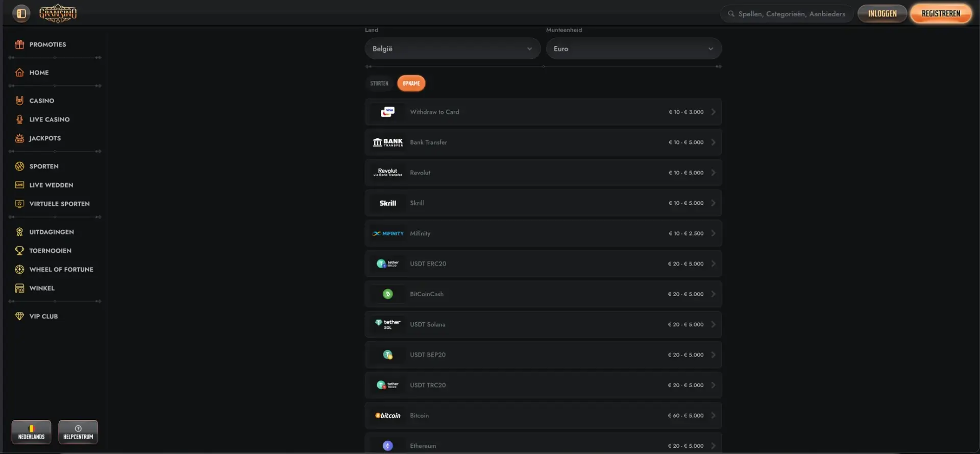
Task: Click the Skrill logo
Action: tap(388, 203)
